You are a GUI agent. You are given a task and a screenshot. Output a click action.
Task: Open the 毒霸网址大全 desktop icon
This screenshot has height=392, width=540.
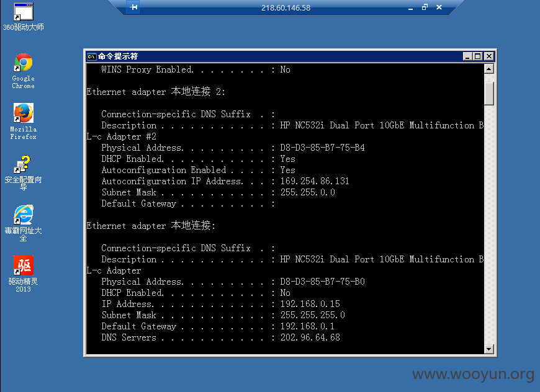click(23, 223)
